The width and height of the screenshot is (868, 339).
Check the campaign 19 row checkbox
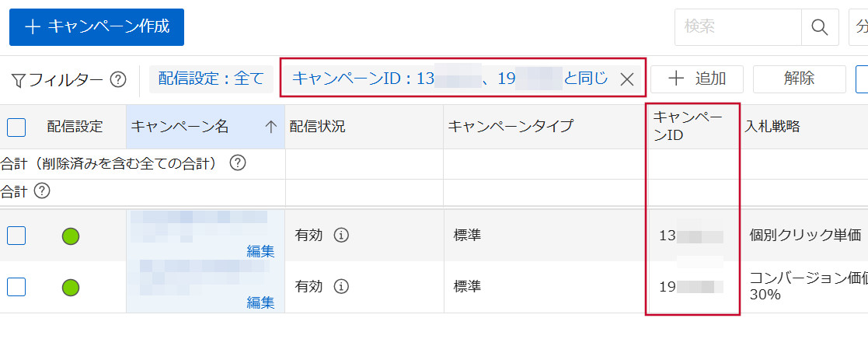16,286
